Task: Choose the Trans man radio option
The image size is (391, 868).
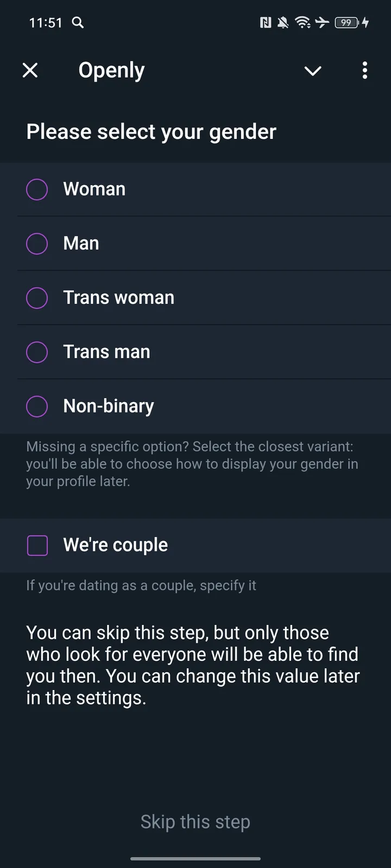Action: (x=37, y=352)
